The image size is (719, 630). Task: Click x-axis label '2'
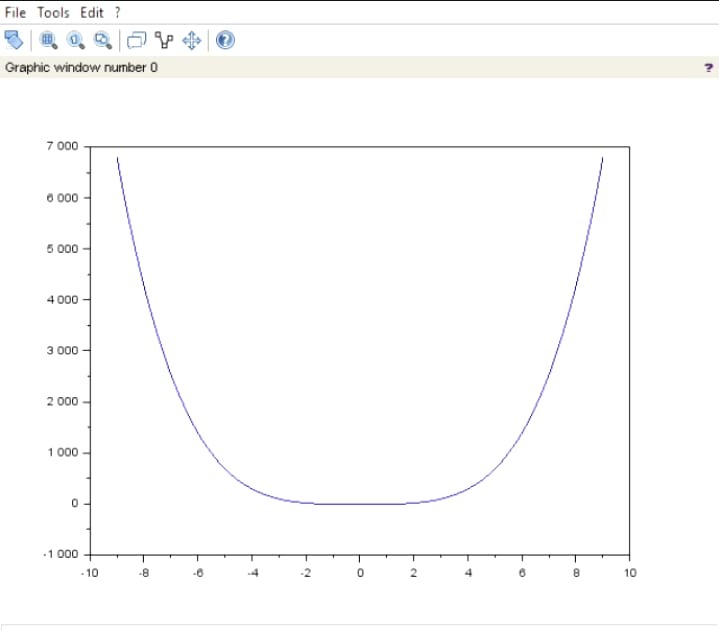coord(414,573)
